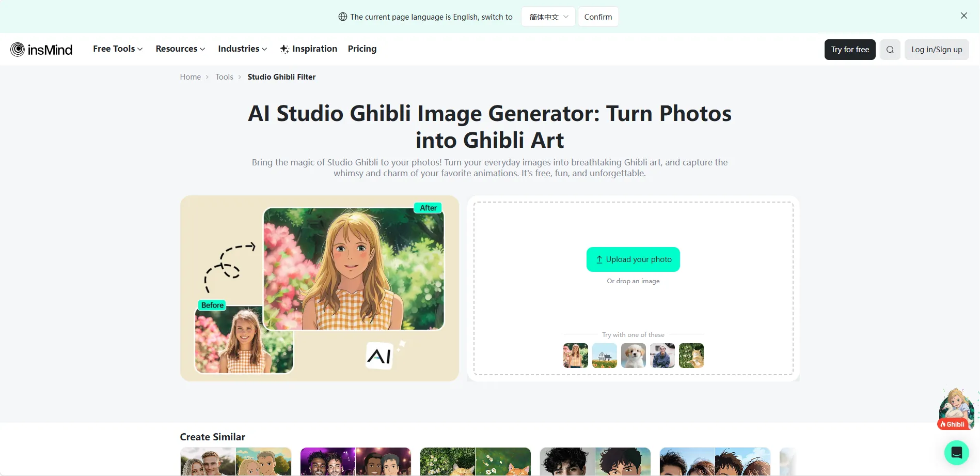Click the upload arrow icon on button
The width and height of the screenshot is (980, 476).
[599, 259]
